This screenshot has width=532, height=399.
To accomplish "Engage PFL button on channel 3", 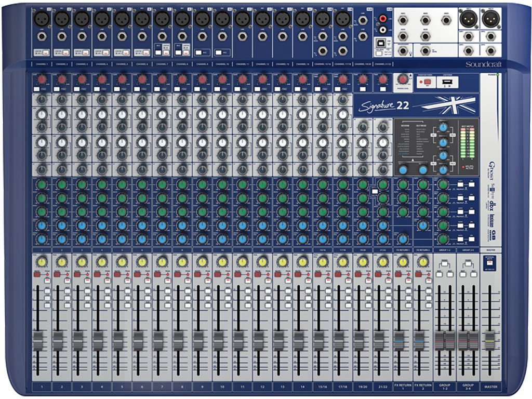I will click(x=87, y=281).
